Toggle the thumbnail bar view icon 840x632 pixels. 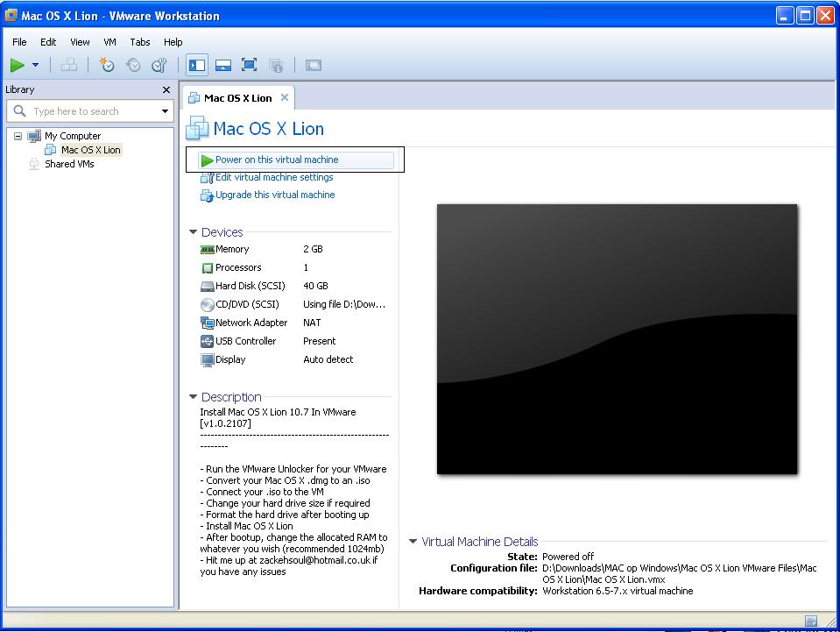coord(222,66)
